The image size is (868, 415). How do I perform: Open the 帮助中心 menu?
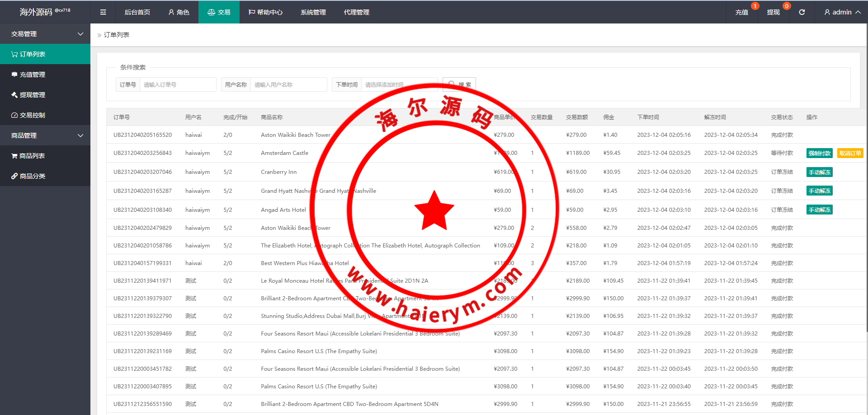pyautogui.click(x=265, y=12)
